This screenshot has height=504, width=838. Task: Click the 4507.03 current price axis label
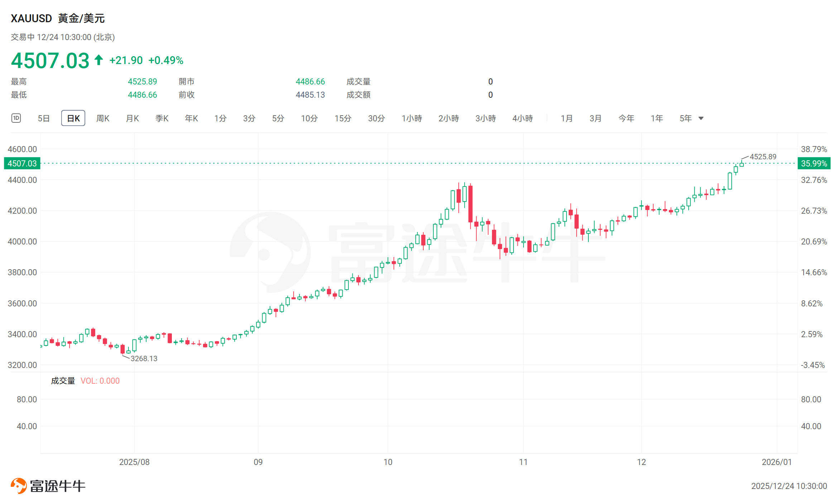tap(22, 164)
